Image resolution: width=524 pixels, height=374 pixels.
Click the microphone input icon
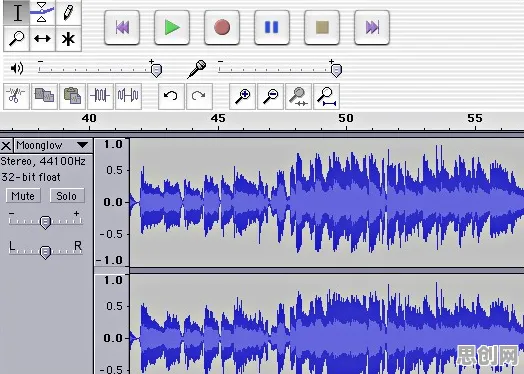coord(196,69)
